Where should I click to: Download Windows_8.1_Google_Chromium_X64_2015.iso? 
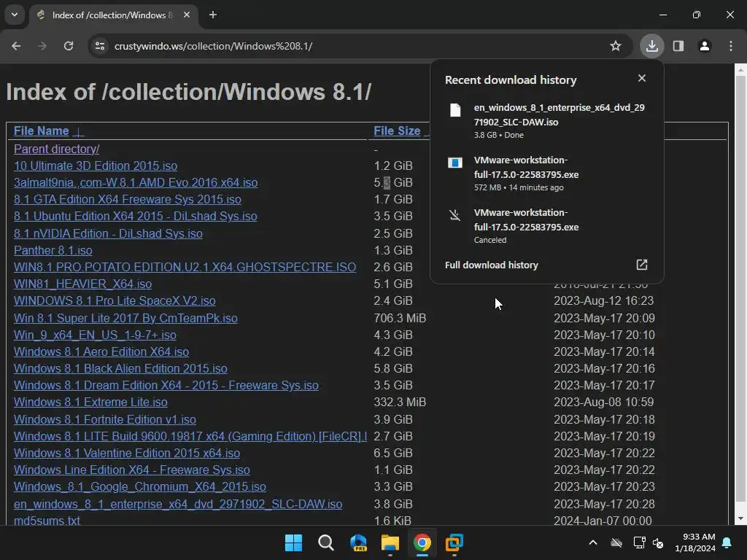click(139, 486)
